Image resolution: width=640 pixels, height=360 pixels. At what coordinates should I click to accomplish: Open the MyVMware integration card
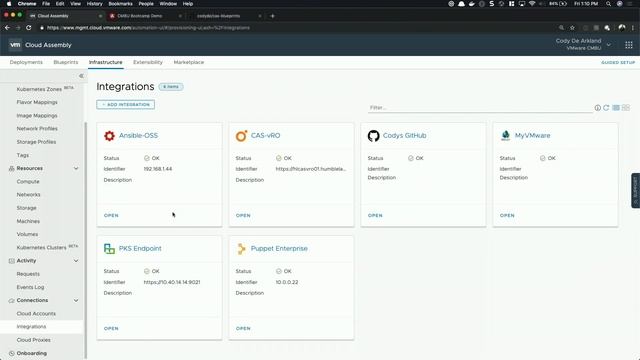click(507, 216)
